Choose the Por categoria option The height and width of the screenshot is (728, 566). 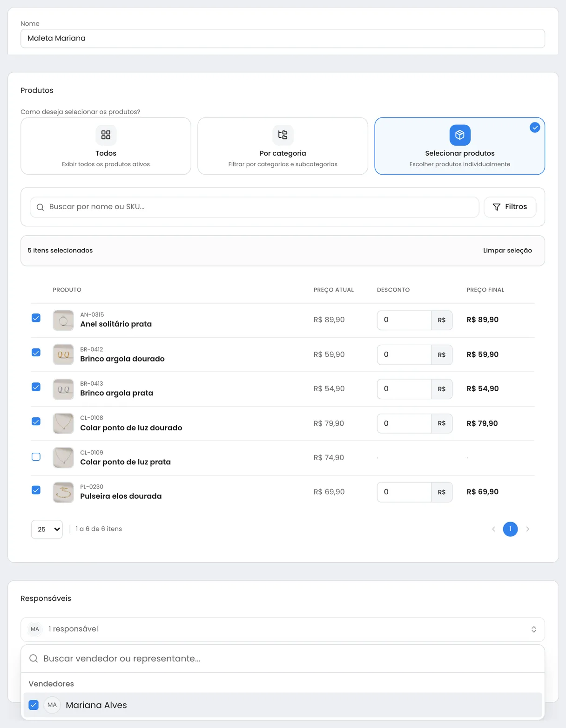[x=283, y=146]
